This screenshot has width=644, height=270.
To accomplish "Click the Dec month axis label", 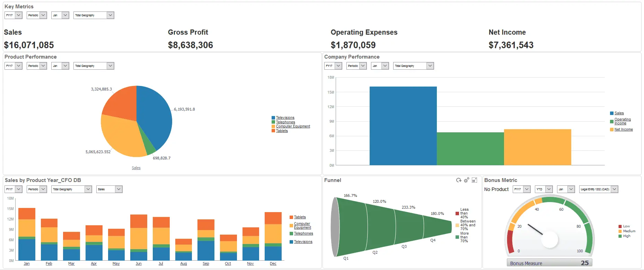I will (273, 264).
